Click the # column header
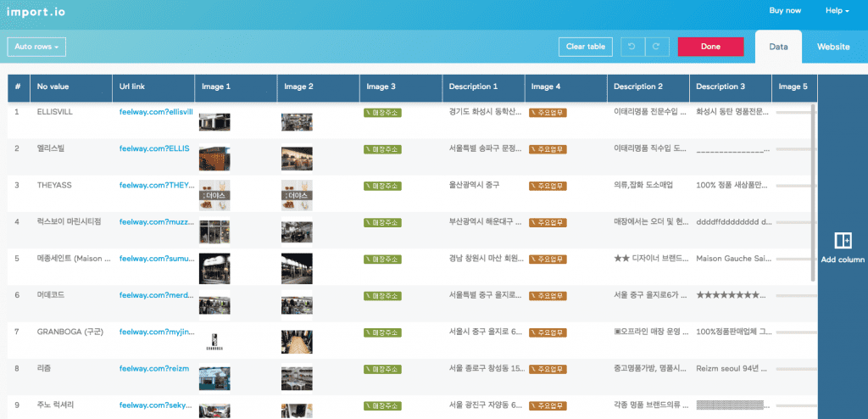 coord(19,87)
